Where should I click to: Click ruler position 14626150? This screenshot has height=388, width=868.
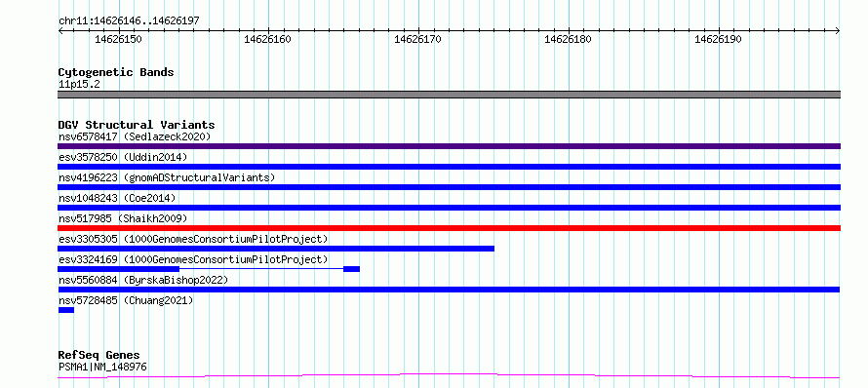118,39
